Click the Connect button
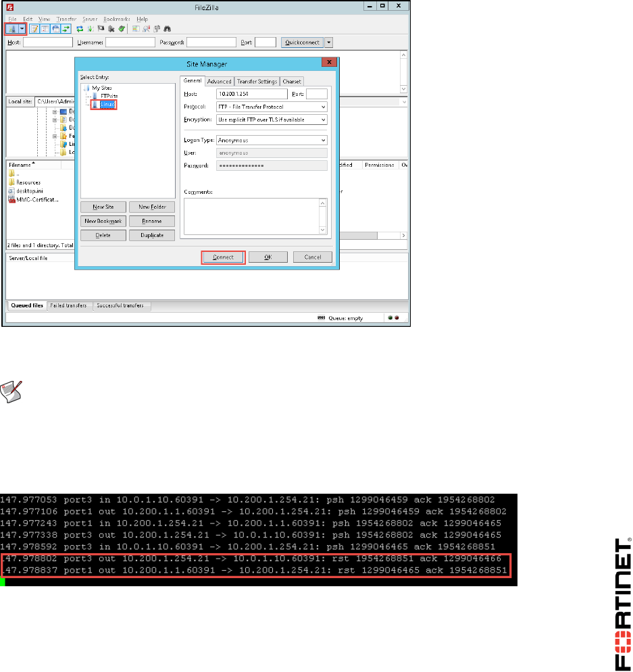This screenshot has height=672, width=633. [x=224, y=257]
